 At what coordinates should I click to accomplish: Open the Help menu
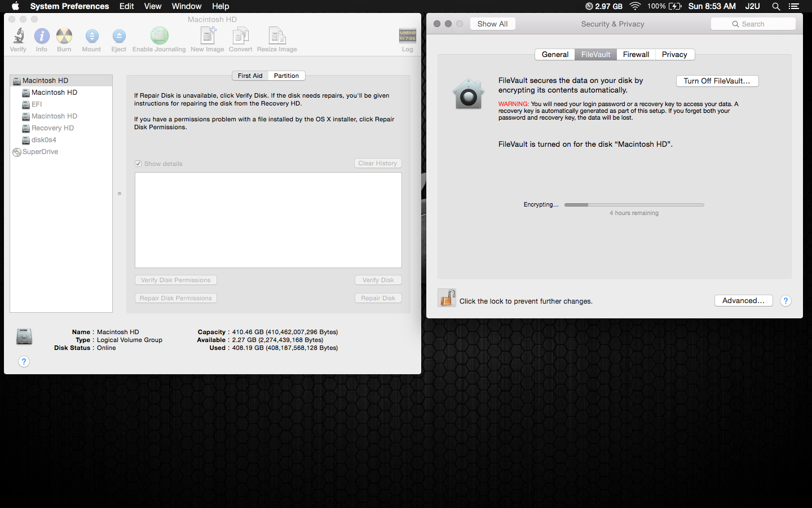click(x=220, y=6)
